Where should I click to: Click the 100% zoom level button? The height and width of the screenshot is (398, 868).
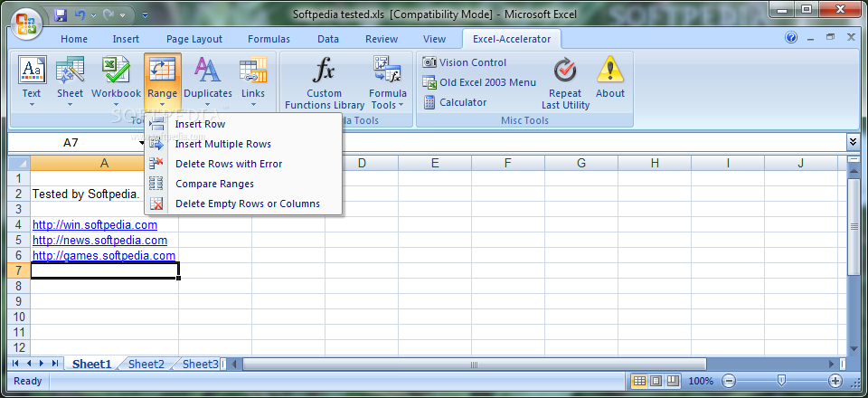pyautogui.click(x=702, y=381)
